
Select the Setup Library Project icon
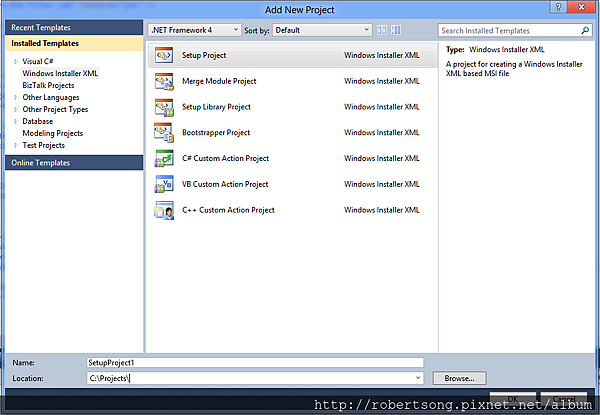click(x=164, y=107)
